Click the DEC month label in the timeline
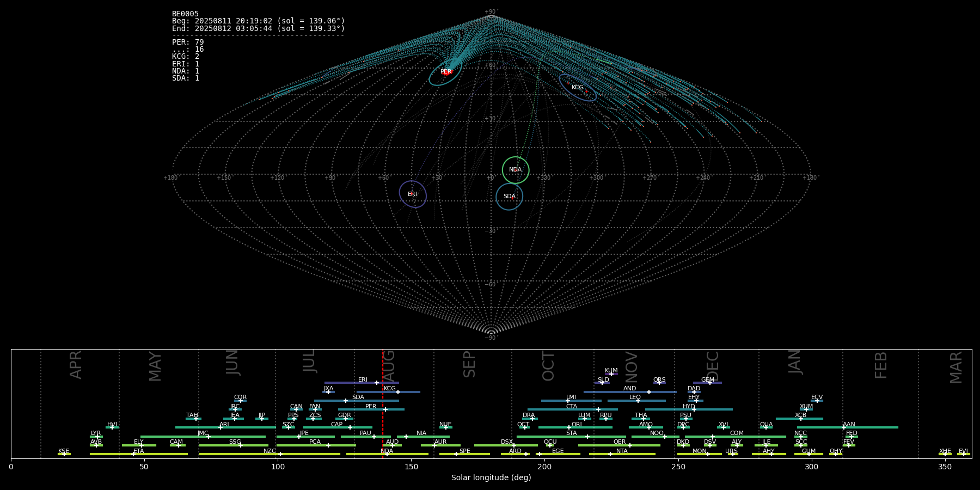Viewport: 980px width, 490px height. tap(712, 366)
